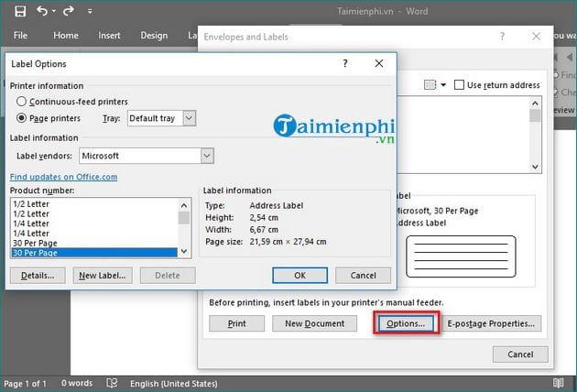Click the Save icon in the title bar
577x392 pixels.
(x=20, y=11)
